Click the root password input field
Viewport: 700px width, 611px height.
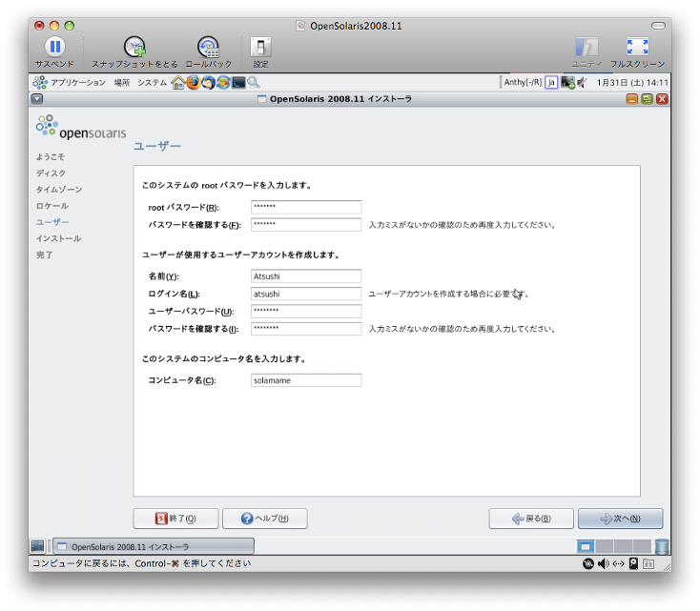pos(306,208)
